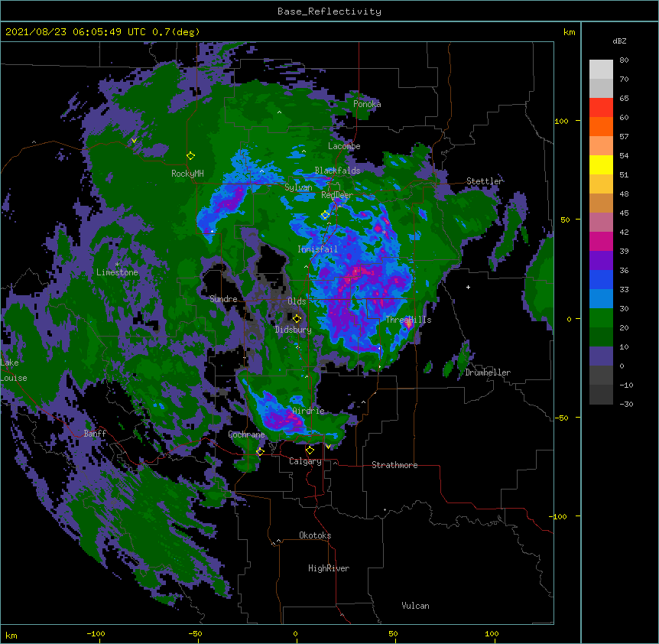Click the Okotoks label
Viewport: 659px width, 644px height.
click(x=315, y=535)
